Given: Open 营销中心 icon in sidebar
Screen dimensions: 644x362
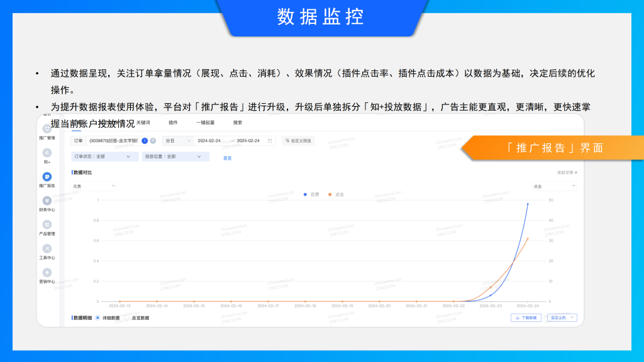Looking at the screenshot, I should click(x=47, y=273).
